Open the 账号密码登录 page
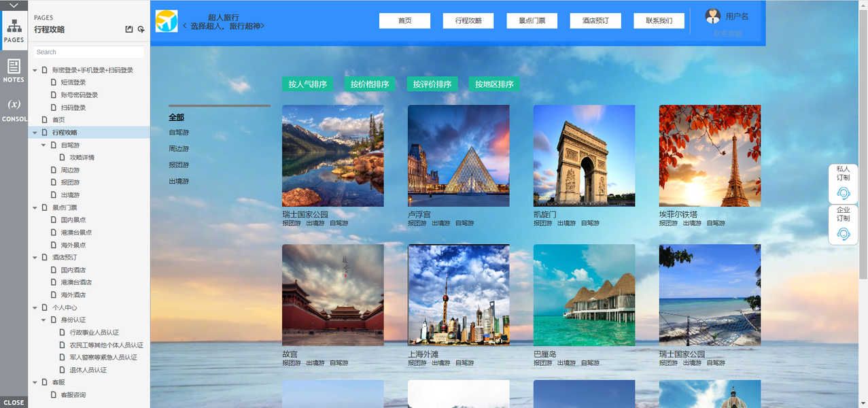The width and height of the screenshot is (868, 408). tap(79, 95)
